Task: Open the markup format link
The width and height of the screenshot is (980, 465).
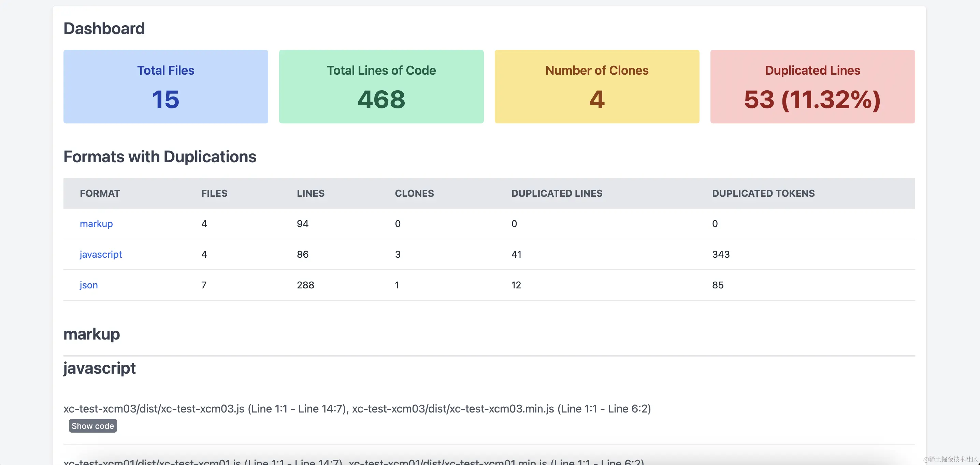Action: 96,224
